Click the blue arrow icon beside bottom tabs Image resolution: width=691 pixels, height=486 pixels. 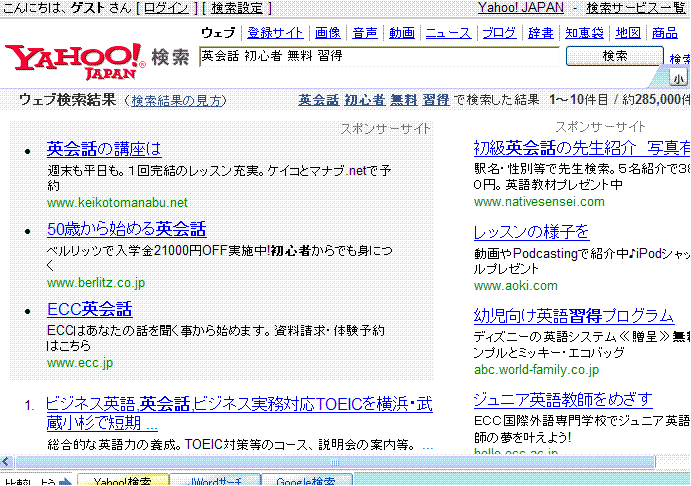coord(66,481)
